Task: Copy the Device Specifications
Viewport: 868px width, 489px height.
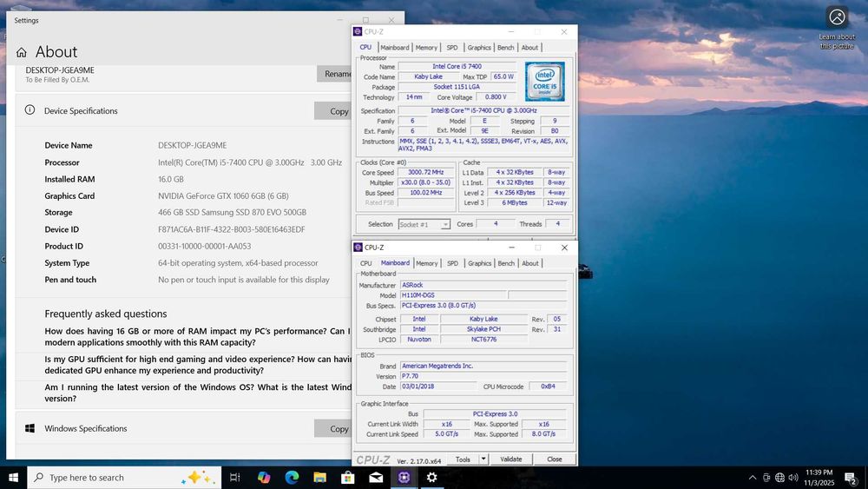Action: 332,111
